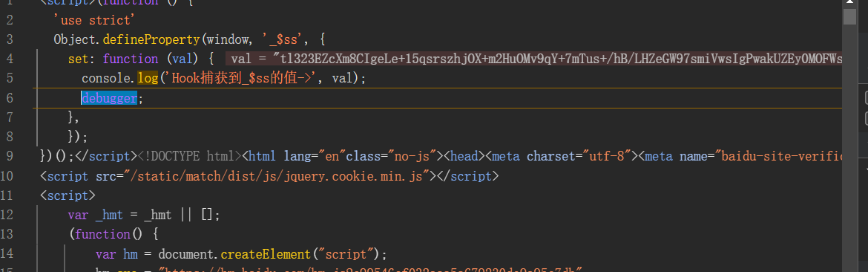The width and height of the screenshot is (868, 272).
Task: Click the Hook捕获到_$ss的值 string
Action: [244, 78]
